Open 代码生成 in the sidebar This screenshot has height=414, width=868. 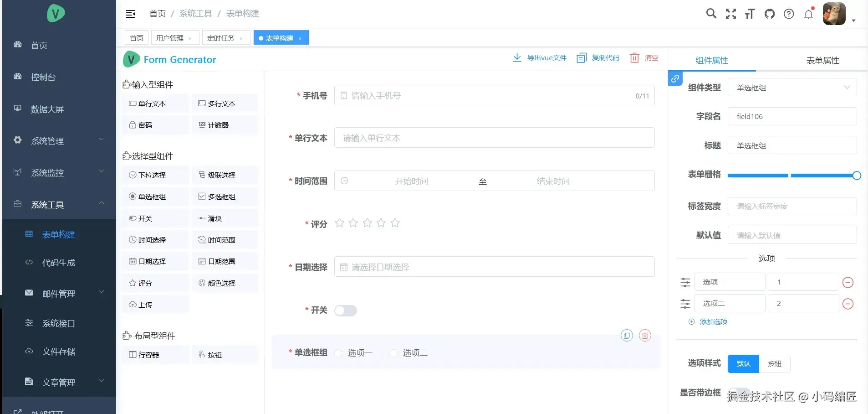pyautogui.click(x=59, y=263)
